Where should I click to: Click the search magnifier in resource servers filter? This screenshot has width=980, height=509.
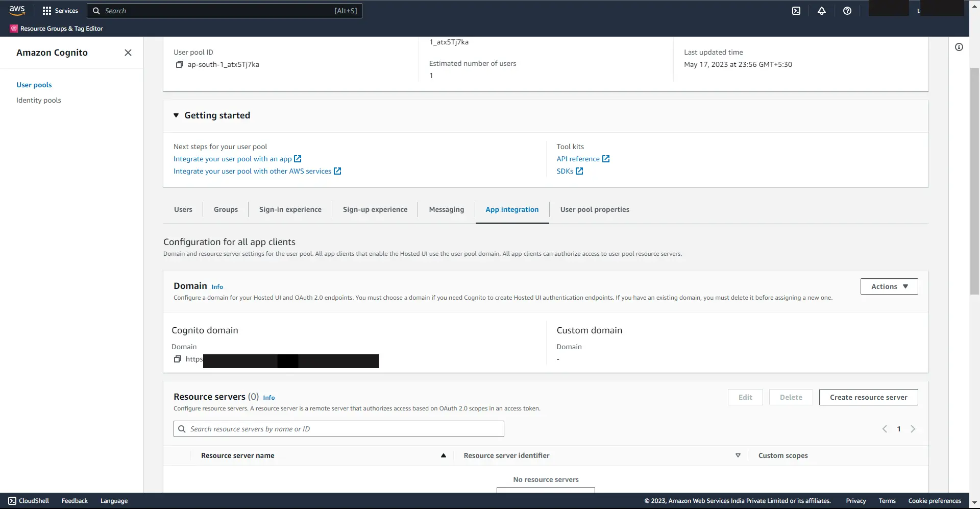pyautogui.click(x=182, y=429)
